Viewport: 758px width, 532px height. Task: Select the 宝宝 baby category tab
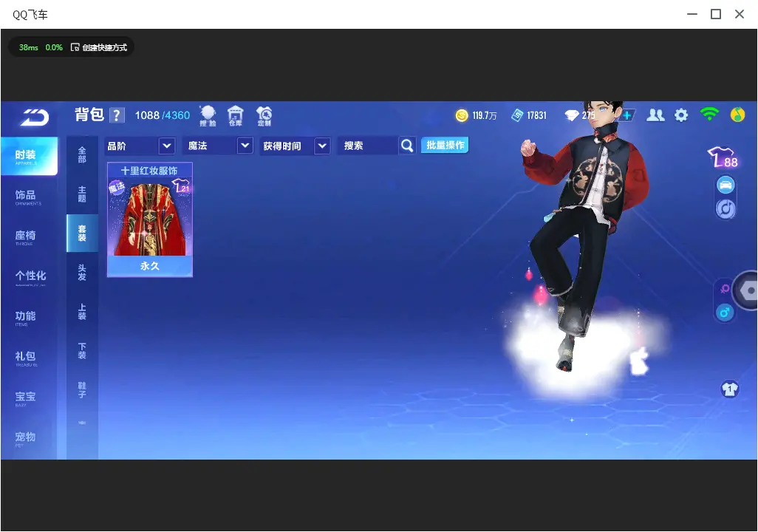coord(29,398)
